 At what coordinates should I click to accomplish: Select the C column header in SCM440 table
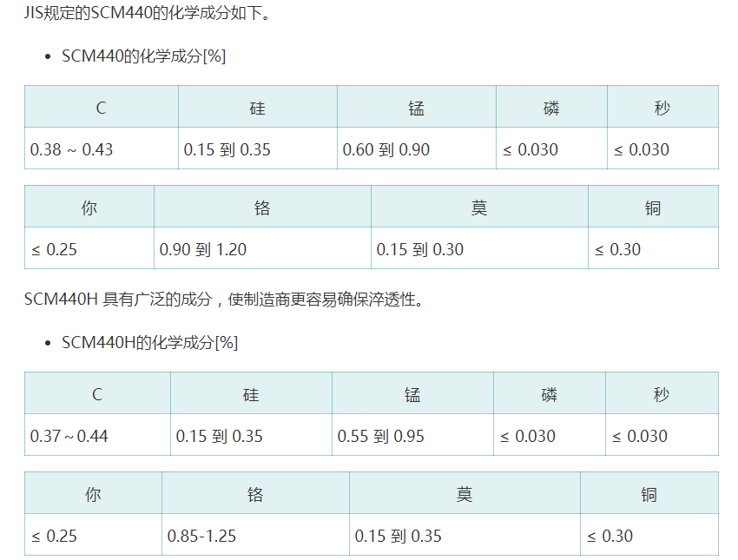102,107
